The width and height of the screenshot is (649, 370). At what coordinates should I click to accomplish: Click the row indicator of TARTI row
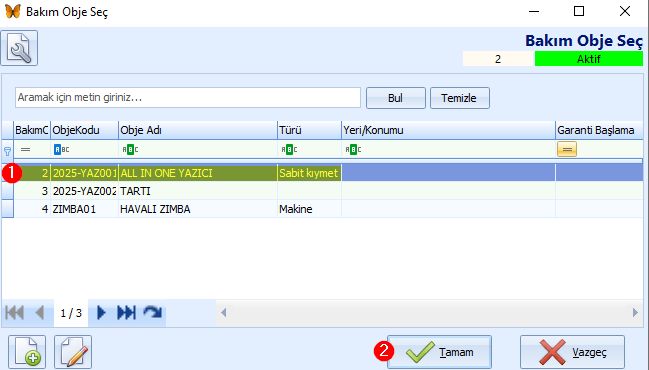click(7, 191)
